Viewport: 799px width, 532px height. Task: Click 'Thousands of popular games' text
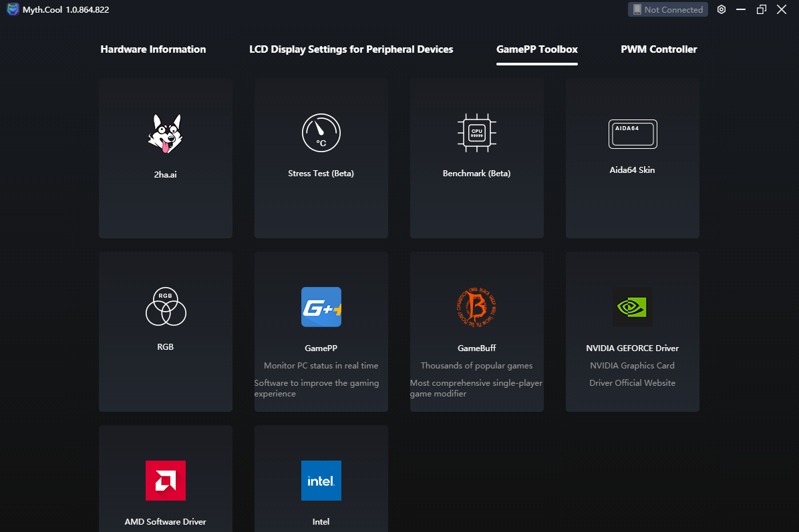(x=476, y=366)
